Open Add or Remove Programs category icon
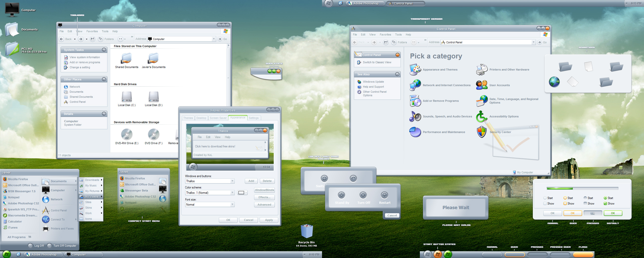This screenshot has height=258, width=644. pyautogui.click(x=415, y=101)
